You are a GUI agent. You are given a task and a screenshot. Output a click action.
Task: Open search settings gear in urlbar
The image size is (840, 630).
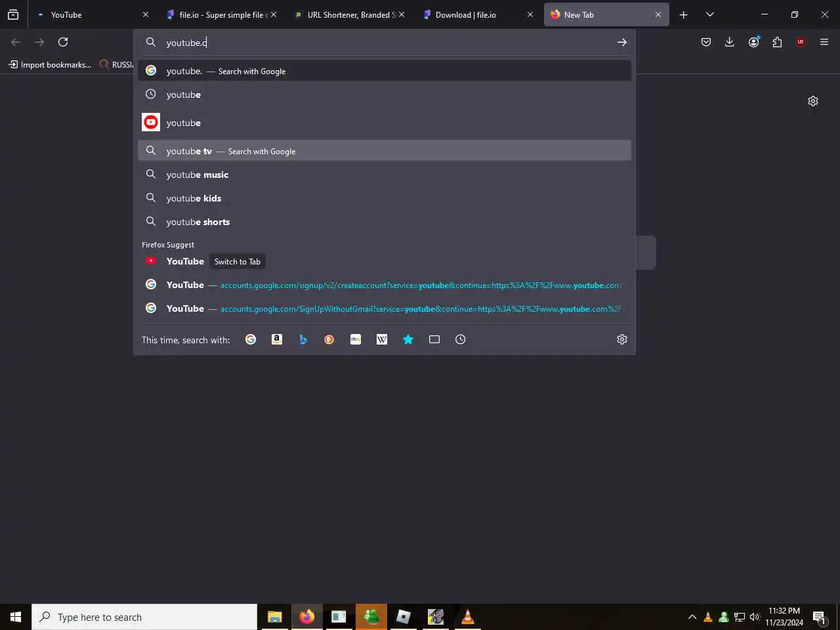tap(622, 339)
